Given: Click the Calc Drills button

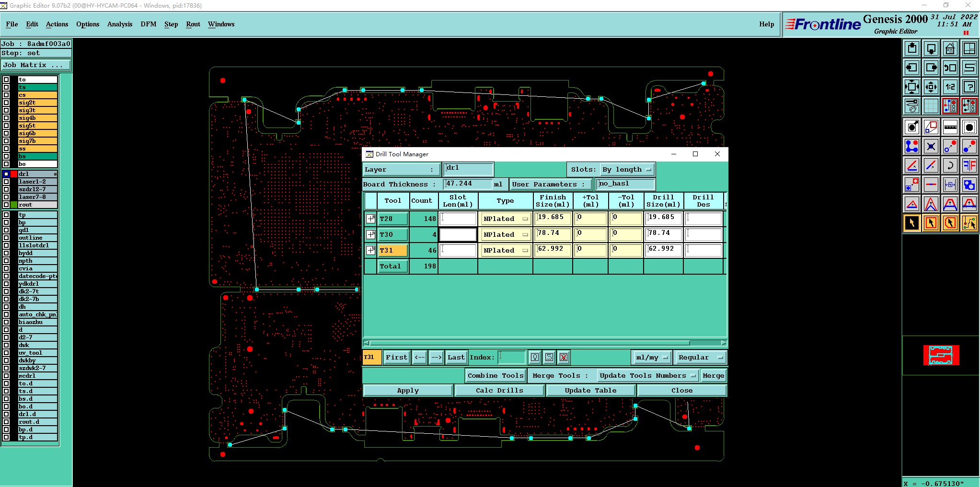Looking at the screenshot, I should coord(499,391).
